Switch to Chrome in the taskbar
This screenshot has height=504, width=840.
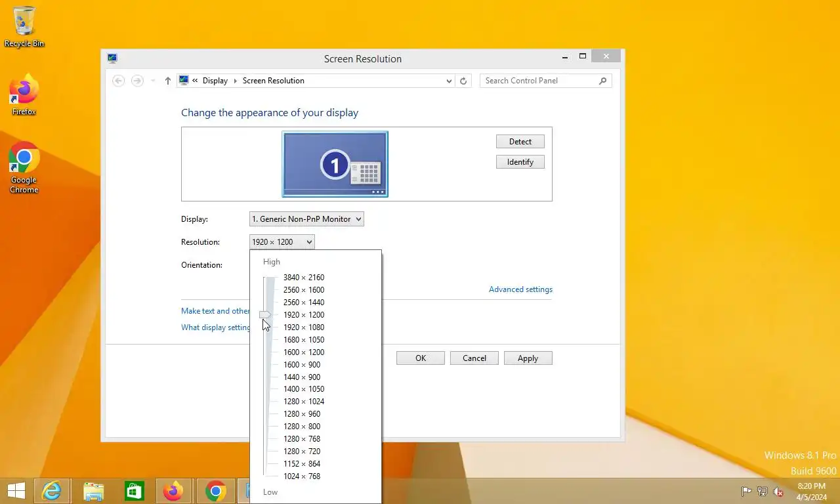[x=215, y=491]
